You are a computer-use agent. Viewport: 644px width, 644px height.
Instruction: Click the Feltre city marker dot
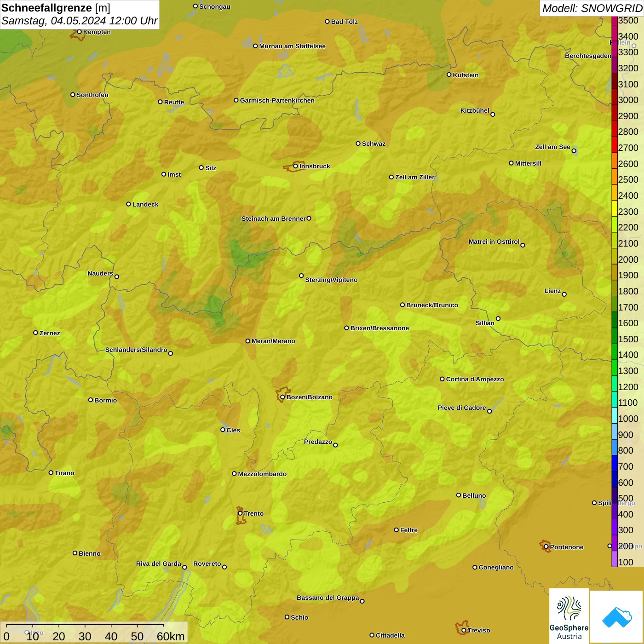(x=396, y=529)
